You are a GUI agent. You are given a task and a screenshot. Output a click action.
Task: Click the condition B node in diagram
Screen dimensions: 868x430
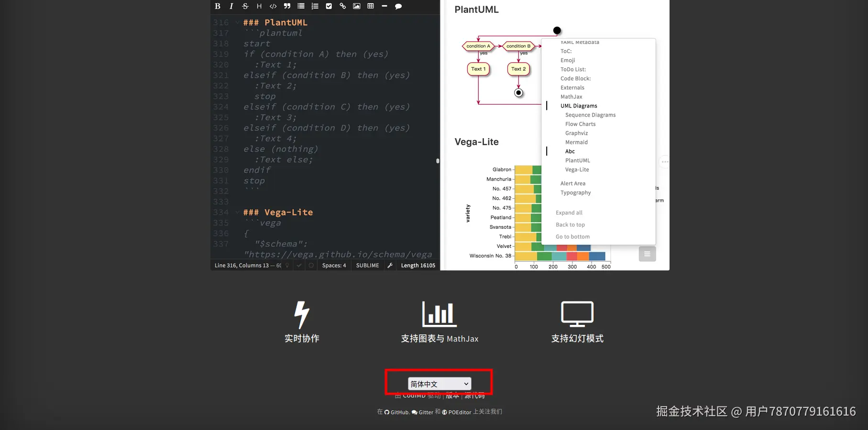(x=518, y=46)
